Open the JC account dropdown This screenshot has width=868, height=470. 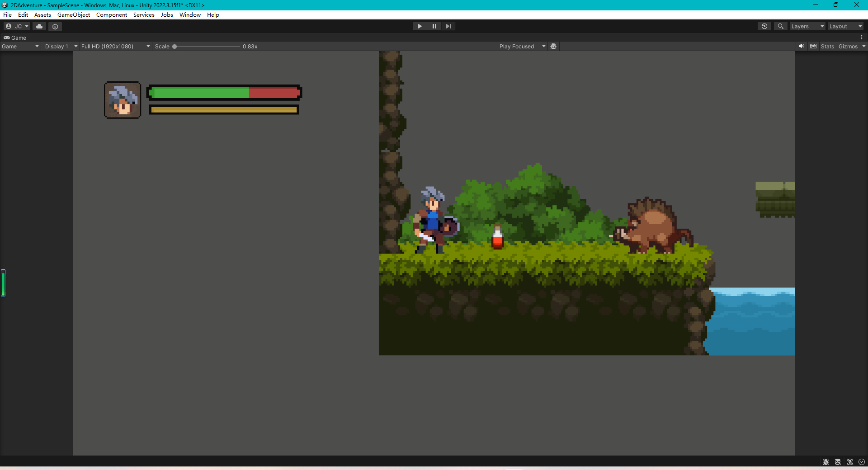(17, 26)
